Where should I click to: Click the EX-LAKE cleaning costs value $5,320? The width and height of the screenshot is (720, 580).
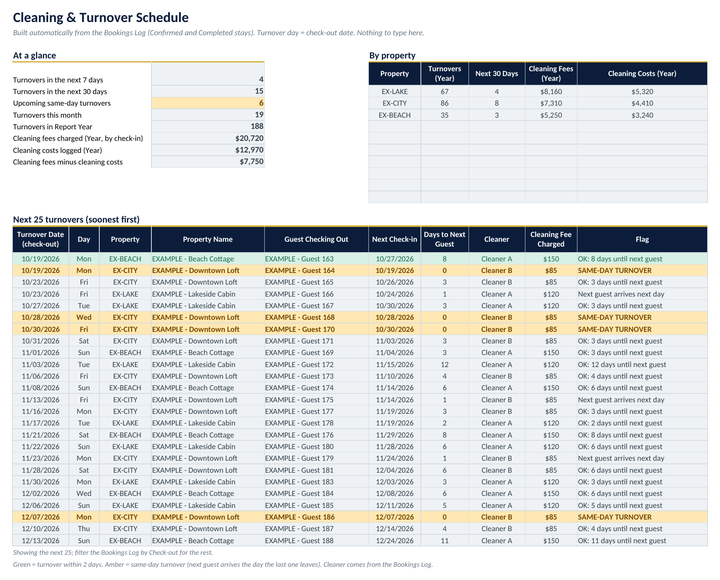[642, 91]
